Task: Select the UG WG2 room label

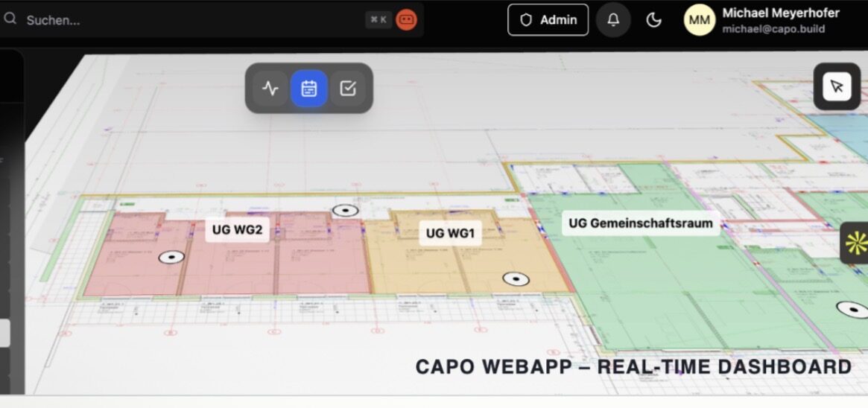Action: [x=237, y=229]
